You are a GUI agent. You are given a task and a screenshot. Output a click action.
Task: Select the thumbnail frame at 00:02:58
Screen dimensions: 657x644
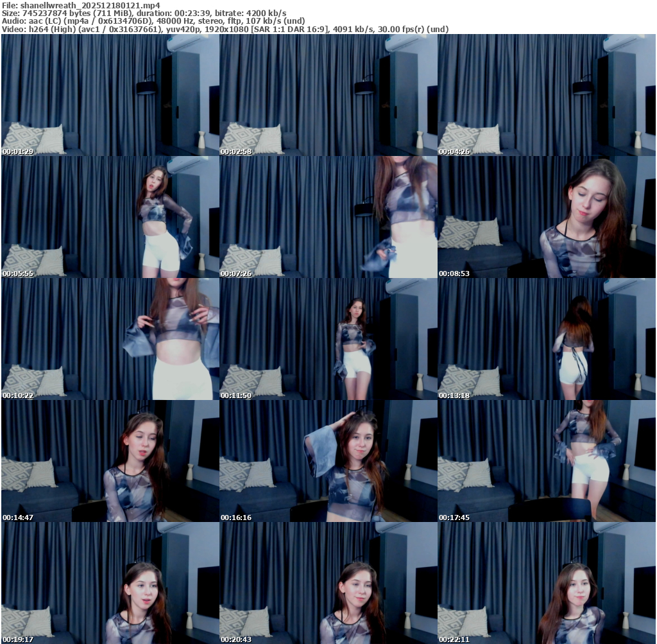coord(328,95)
